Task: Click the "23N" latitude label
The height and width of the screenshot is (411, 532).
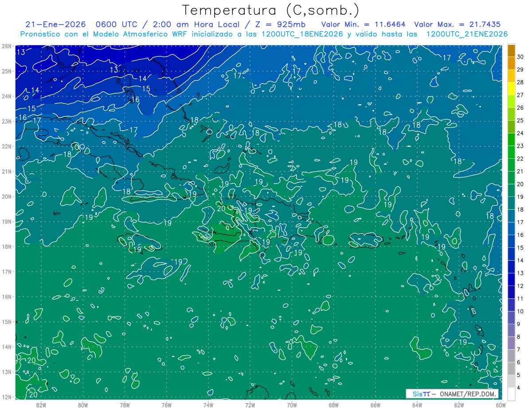Action: click(6, 121)
